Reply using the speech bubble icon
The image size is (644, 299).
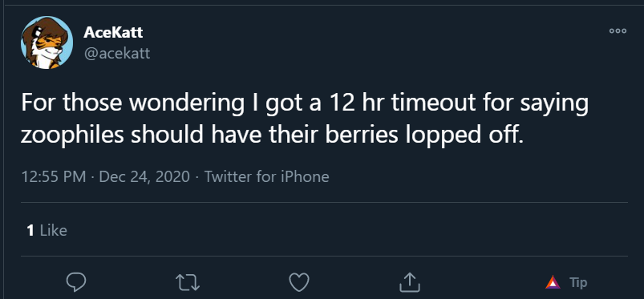[76, 283]
